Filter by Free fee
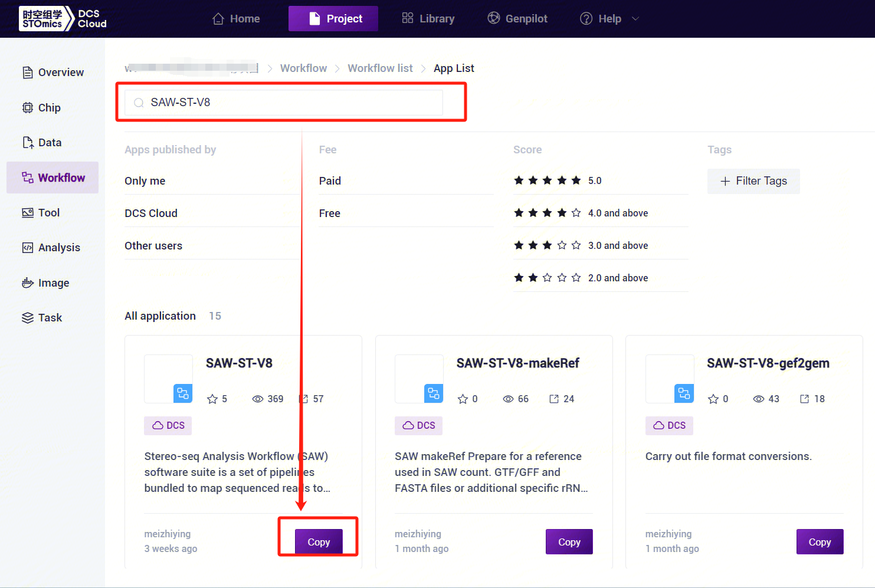The image size is (875, 588). (x=330, y=213)
